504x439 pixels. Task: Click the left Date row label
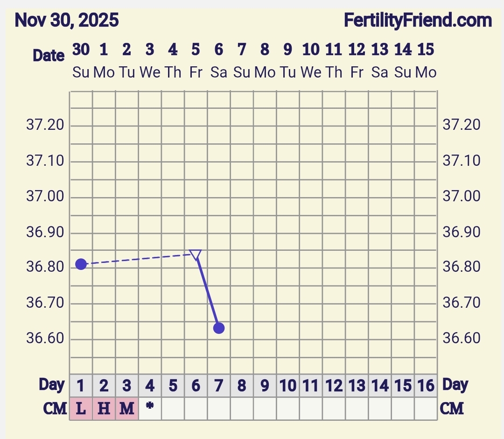click(49, 56)
